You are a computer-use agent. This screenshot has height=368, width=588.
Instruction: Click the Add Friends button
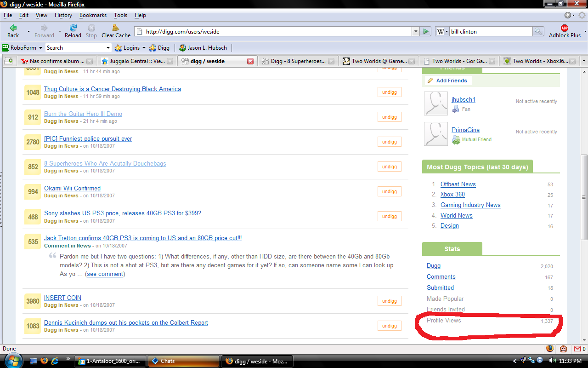447,80
